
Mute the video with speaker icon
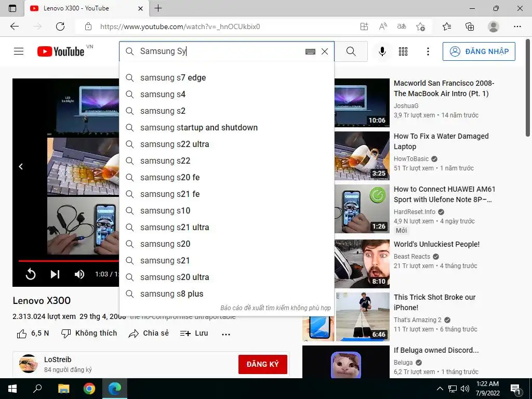(79, 274)
